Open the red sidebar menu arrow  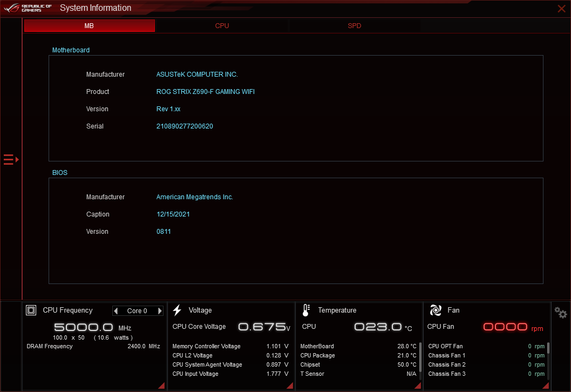click(x=10, y=159)
